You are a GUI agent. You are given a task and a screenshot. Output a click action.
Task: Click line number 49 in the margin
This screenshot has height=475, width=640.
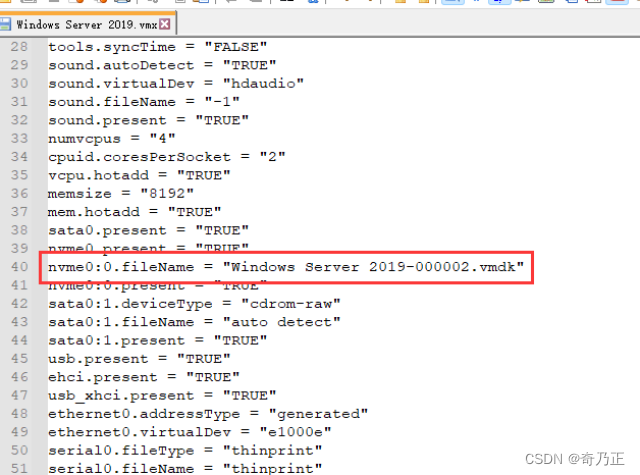point(19,432)
